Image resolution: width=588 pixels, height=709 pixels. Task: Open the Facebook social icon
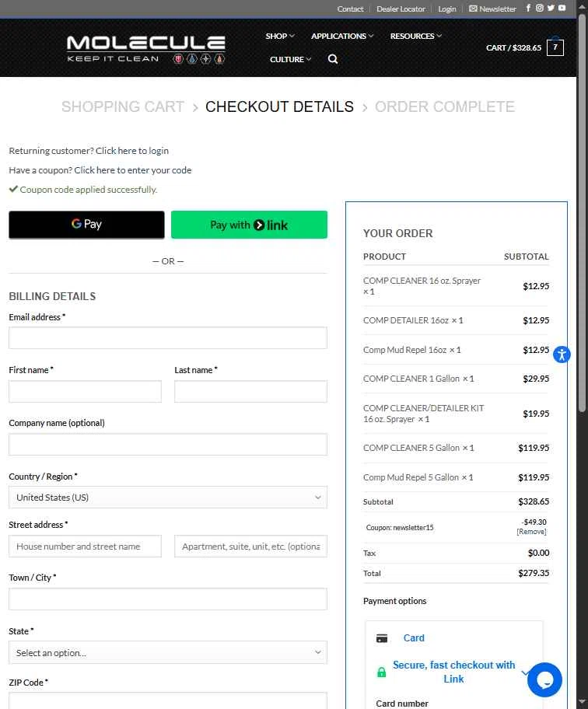tap(528, 8)
